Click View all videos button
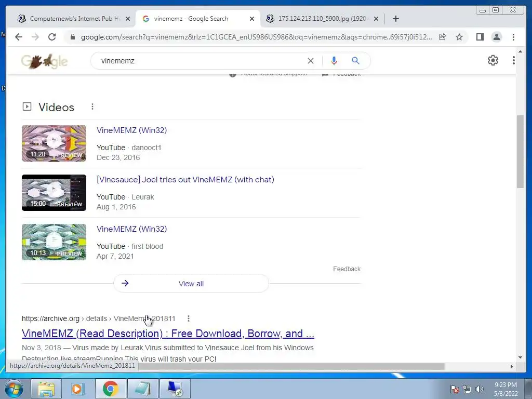This screenshot has width=532, height=399. pos(191,283)
